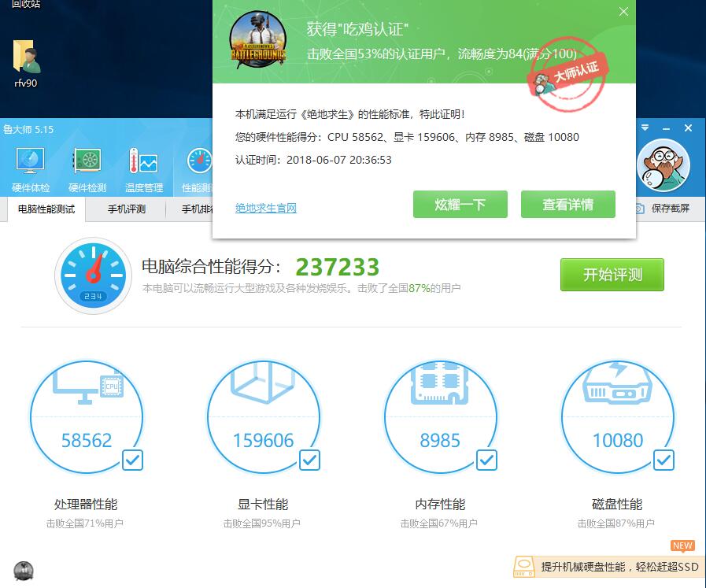Click the hard disk icon in the SSD promotion banner
This screenshot has height=588, width=706.
524,567
